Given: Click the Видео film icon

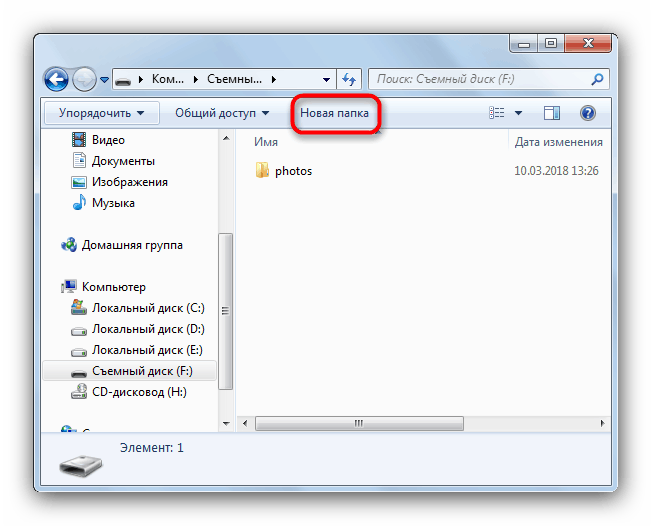Looking at the screenshot, I should click(79, 139).
